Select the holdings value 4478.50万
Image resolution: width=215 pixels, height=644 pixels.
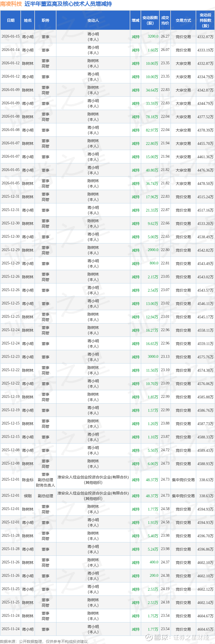click(205, 184)
